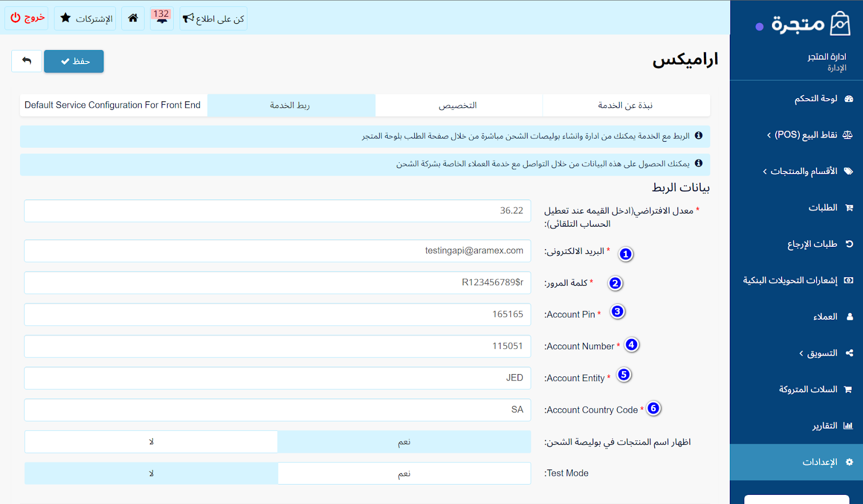Open الإشتراكات subscriptions button
The width and height of the screenshot is (863, 504).
click(85, 18)
